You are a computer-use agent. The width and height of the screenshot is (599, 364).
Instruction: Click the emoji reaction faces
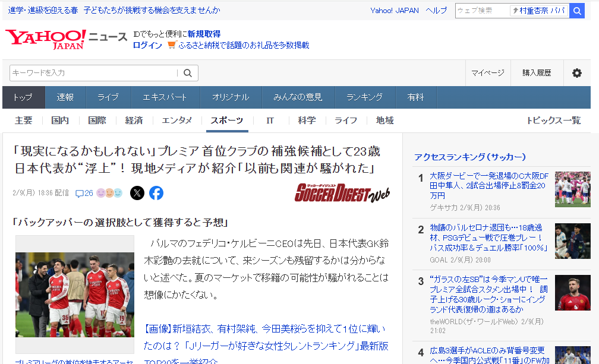pos(109,193)
